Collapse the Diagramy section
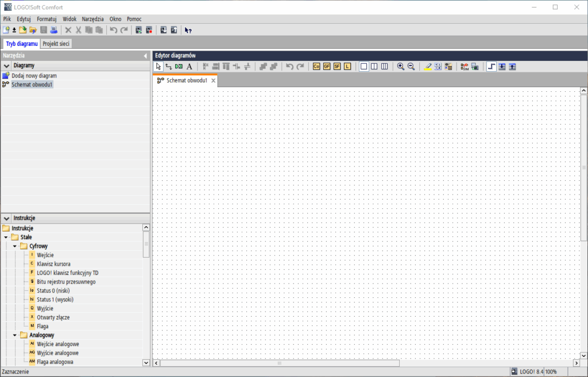This screenshot has width=588, height=377. coord(6,65)
